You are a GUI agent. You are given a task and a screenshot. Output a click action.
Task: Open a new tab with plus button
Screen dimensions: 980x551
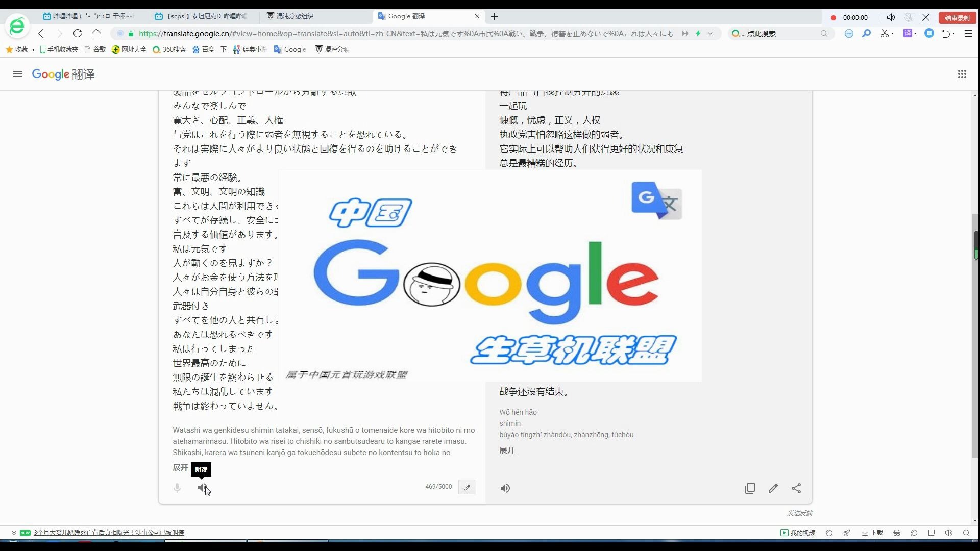point(494,17)
